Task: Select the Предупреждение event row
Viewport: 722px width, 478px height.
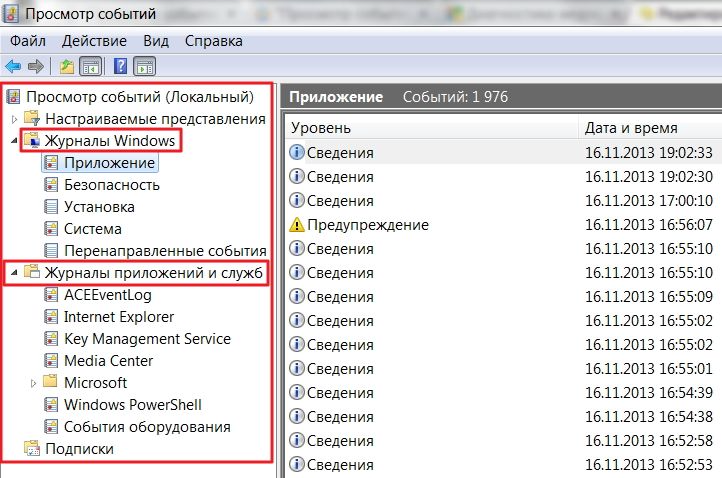Action: [504, 225]
